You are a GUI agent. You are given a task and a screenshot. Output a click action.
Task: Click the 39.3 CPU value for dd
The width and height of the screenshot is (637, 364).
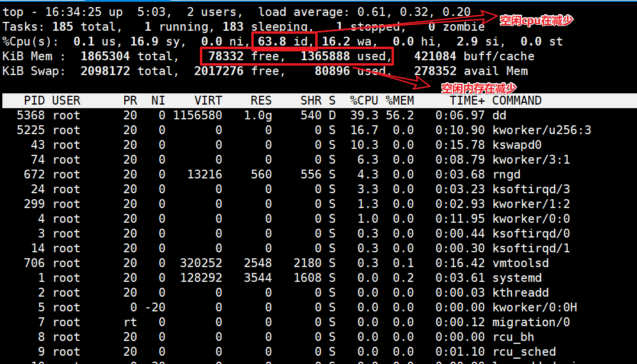click(x=364, y=116)
